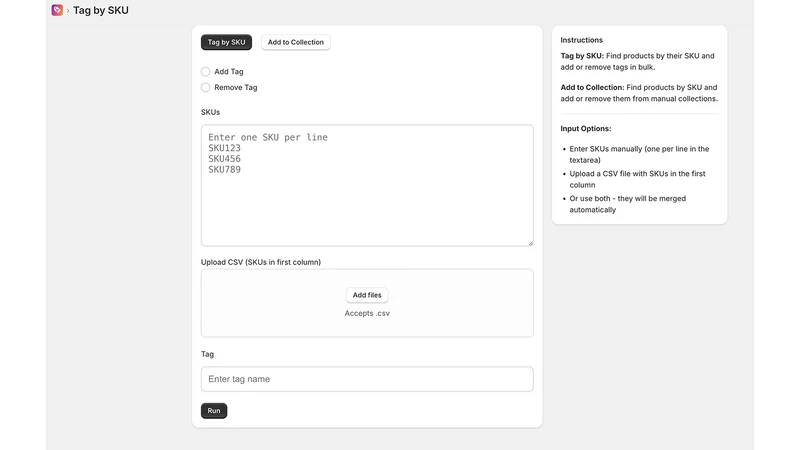Click the Upload CSV label
The width and height of the screenshot is (800, 450).
pos(261,262)
